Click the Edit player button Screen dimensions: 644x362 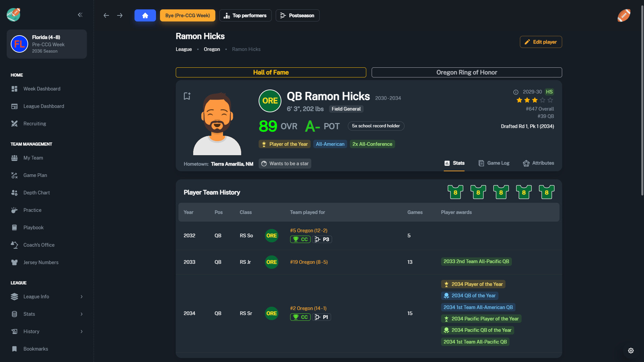tap(541, 42)
